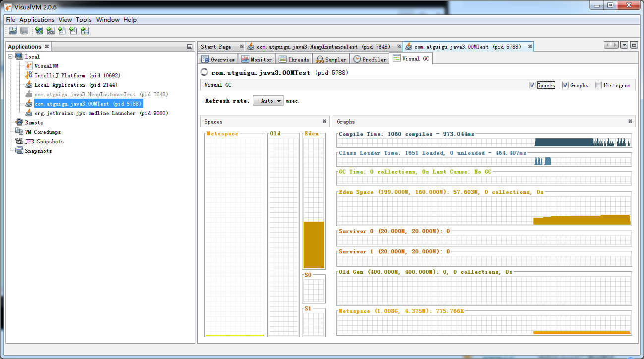
Task: Open the View menu
Action: [x=65, y=20]
